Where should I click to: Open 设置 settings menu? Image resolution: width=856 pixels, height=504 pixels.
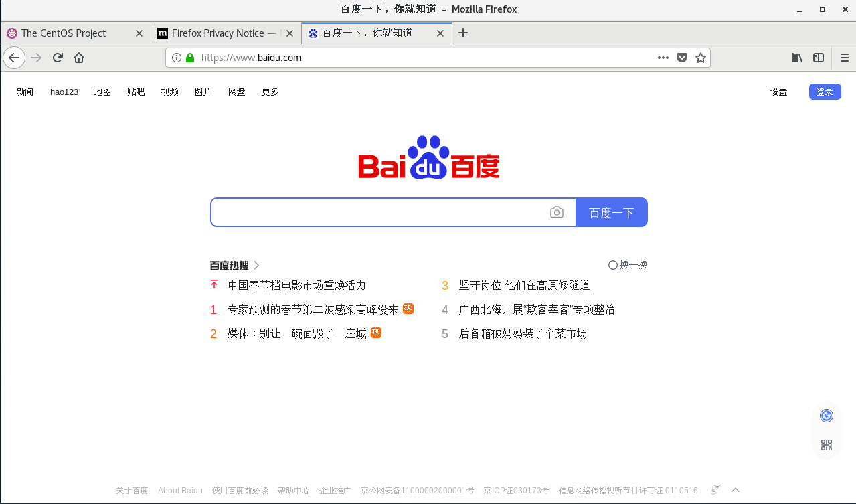[778, 92]
